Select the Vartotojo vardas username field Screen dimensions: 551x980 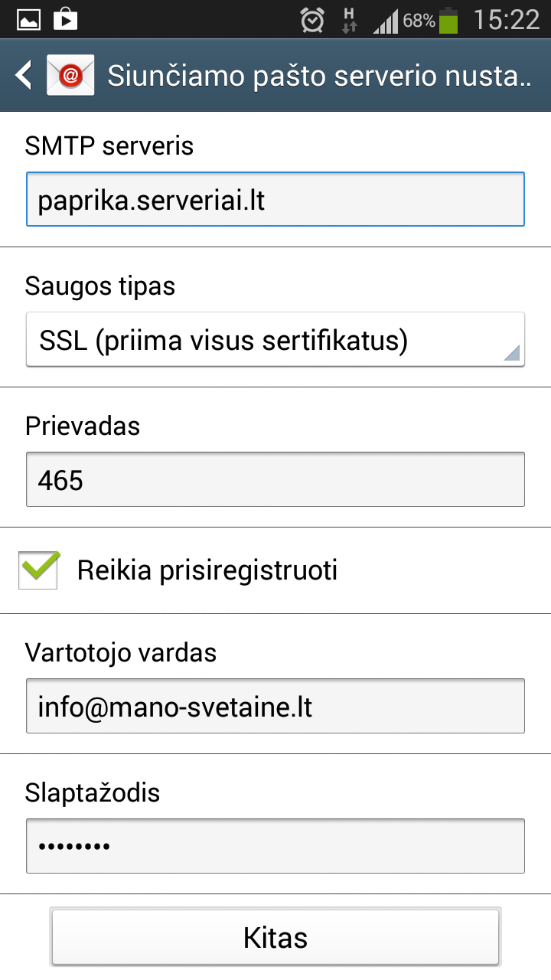click(275, 707)
